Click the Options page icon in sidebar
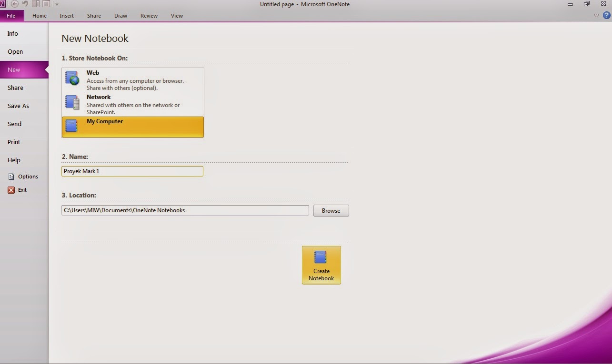This screenshot has width=612, height=364. 11,177
